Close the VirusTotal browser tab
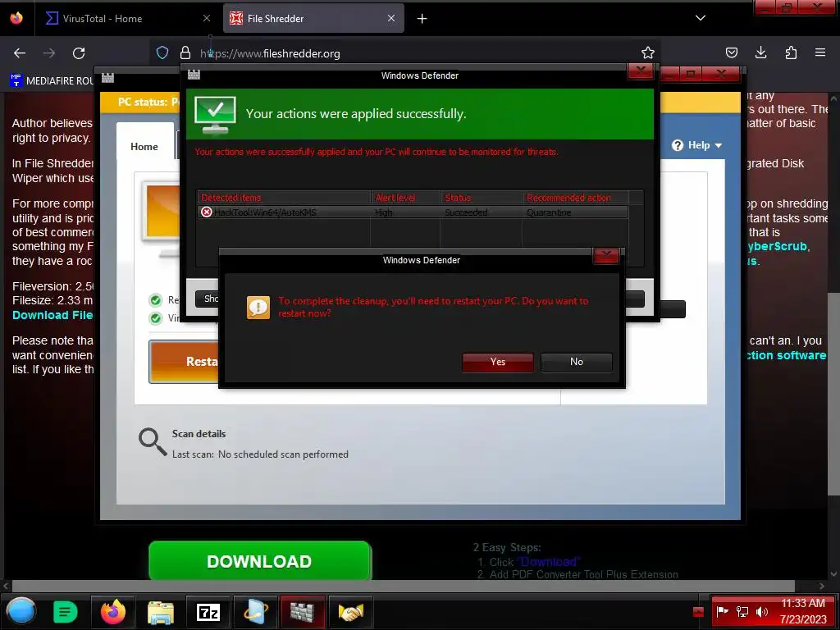Viewport: 840px width, 630px height. (x=207, y=19)
